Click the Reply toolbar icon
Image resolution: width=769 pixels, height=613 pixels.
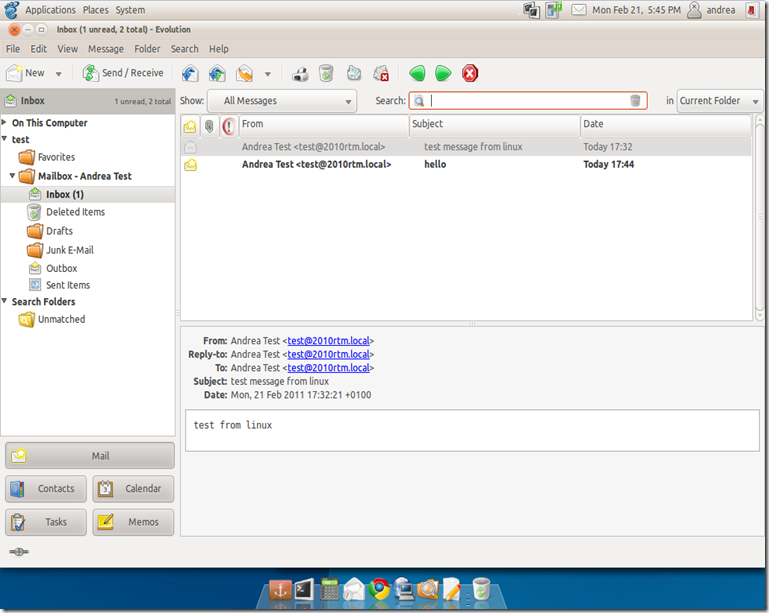click(x=190, y=74)
